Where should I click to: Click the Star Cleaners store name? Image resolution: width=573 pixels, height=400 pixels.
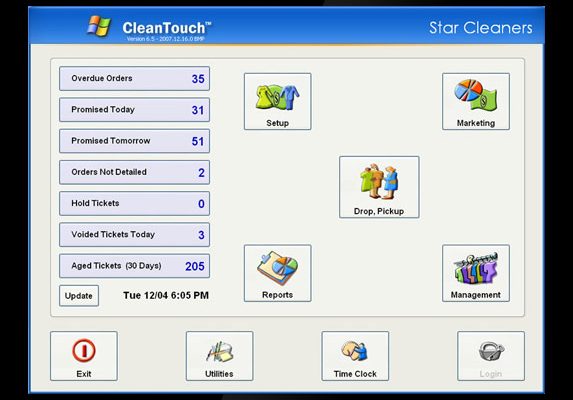coord(481,28)
